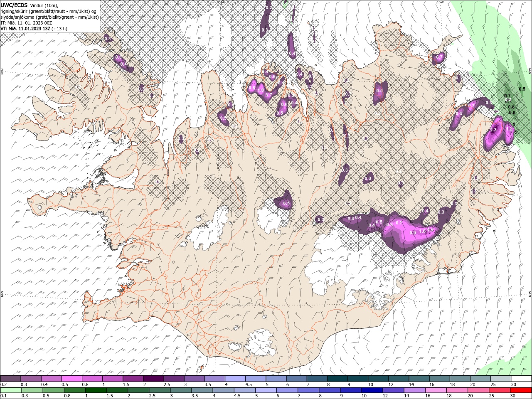This screenshot has height=399, width=532.
Task: Click the UWC/ECDS map title text
Action: (x=14, y=5)
